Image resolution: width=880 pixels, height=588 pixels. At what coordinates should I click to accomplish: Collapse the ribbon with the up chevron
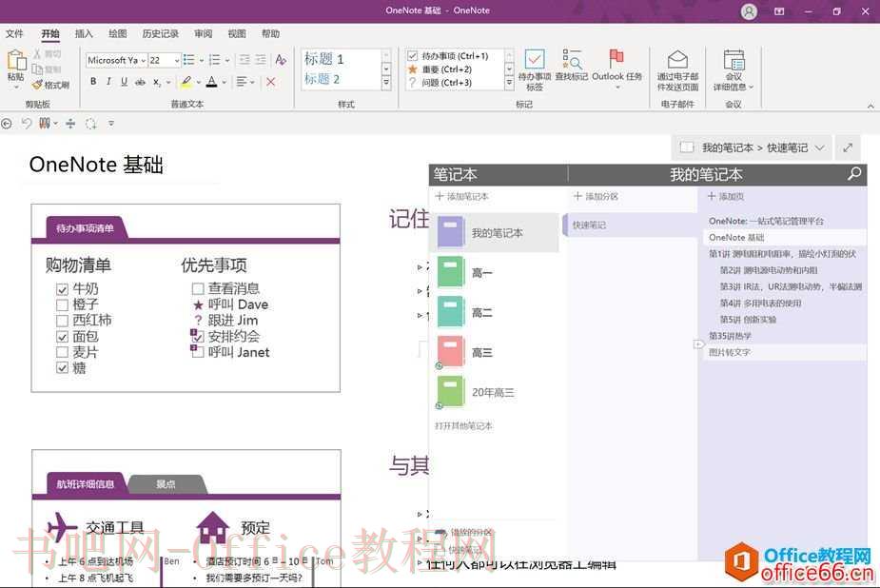tap(870, 106)
